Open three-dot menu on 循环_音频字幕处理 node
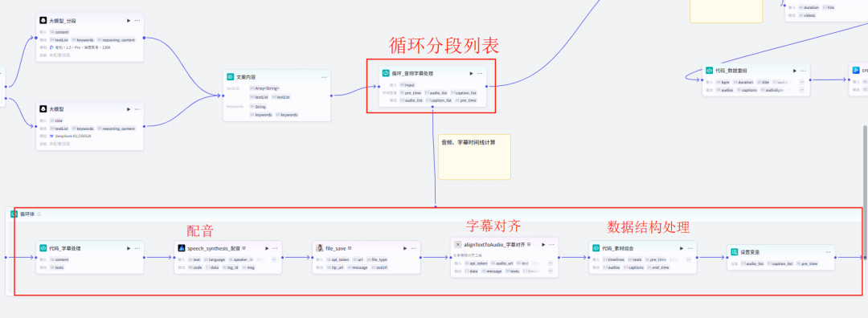The width and height of the screenshot is (868, 318). 479,73
